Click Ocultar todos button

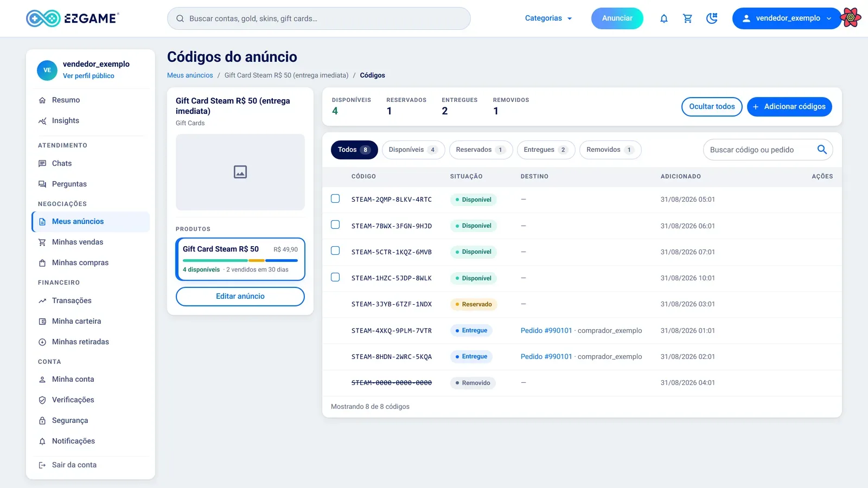pos(712,107)
